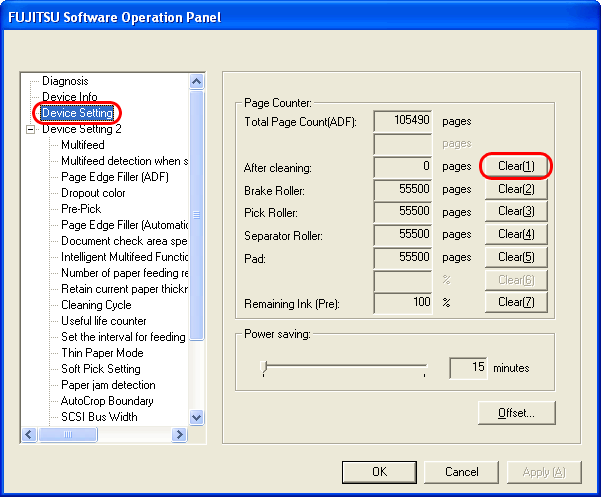This screenshot has width=601, height=497.
Task: Click the tree scroll down arrow
Action: click(197, 417)
